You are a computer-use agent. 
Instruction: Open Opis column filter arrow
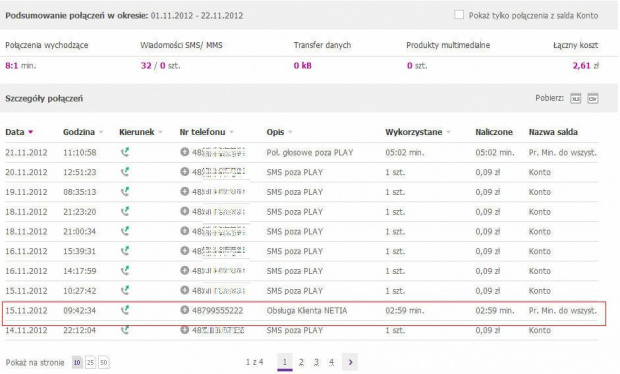point(290,132)
